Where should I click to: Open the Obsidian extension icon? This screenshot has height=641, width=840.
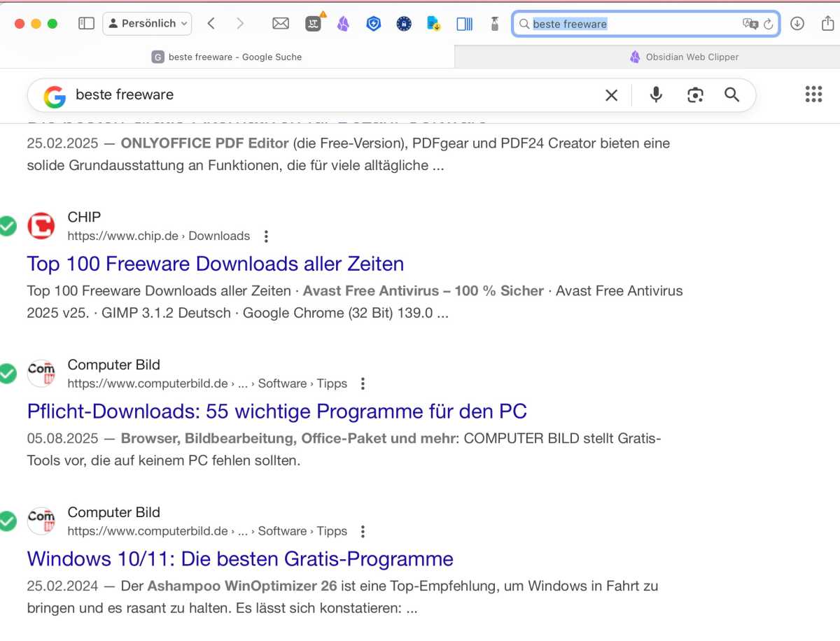[x=343, y=24]
